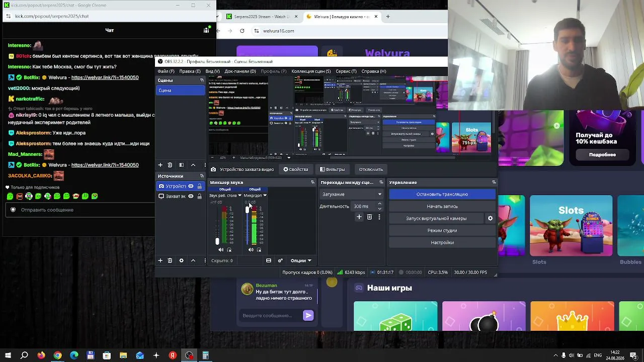Open Yandex browser from the taskbar
Viewport: 644px width, 362px height.
point(173,355)
